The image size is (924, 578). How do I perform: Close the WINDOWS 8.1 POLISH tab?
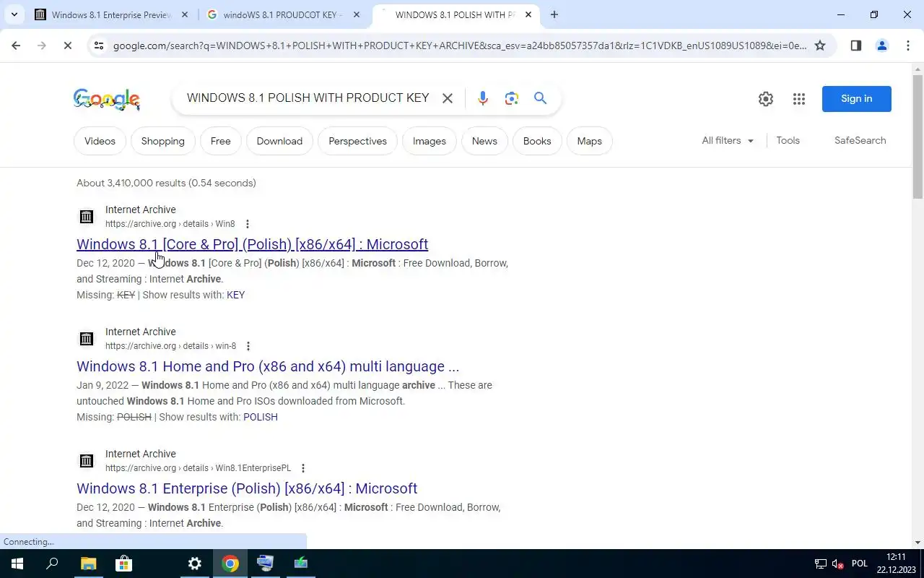point(528,14)
